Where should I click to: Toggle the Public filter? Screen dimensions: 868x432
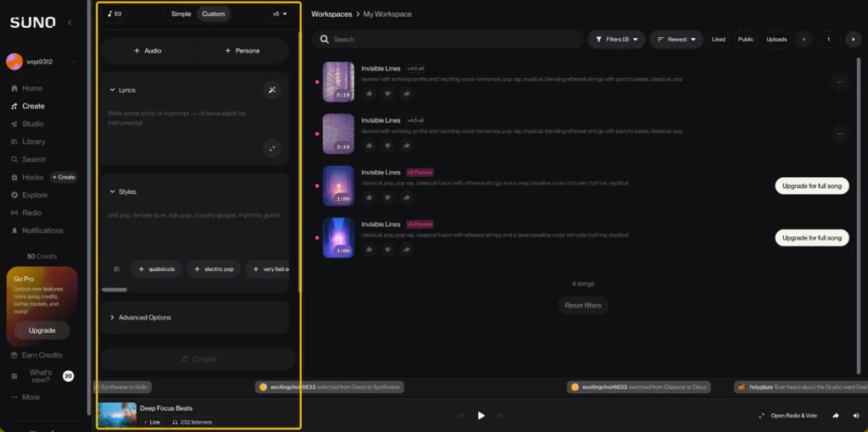(x=746, y=39)
